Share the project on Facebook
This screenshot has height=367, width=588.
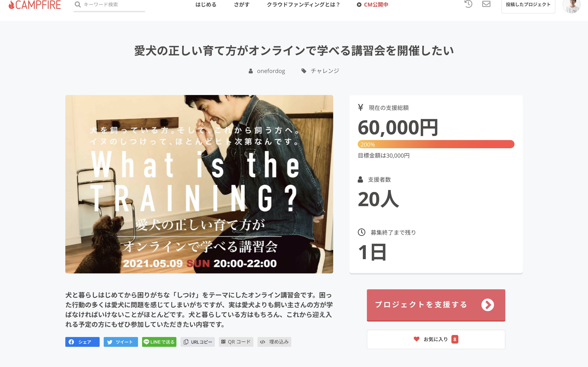pos(82,342)
